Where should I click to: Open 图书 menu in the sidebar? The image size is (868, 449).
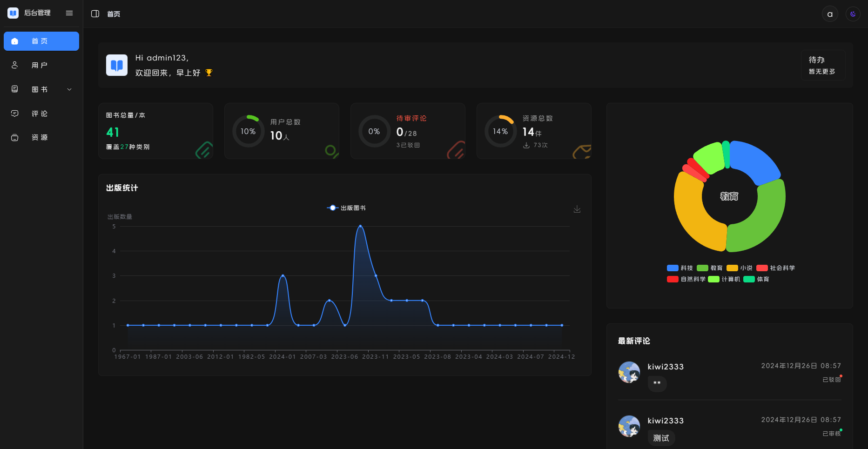point(41,89)
